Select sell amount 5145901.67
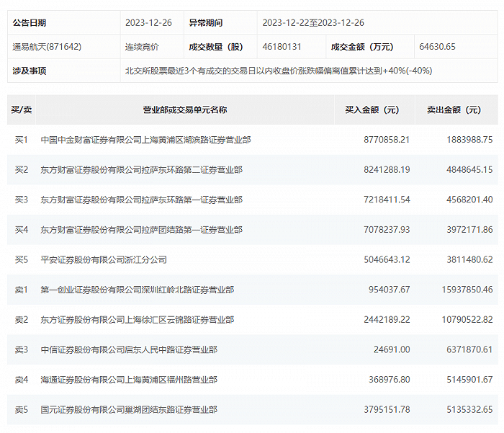This screenshot has height=433, width=504. [469, 380]
